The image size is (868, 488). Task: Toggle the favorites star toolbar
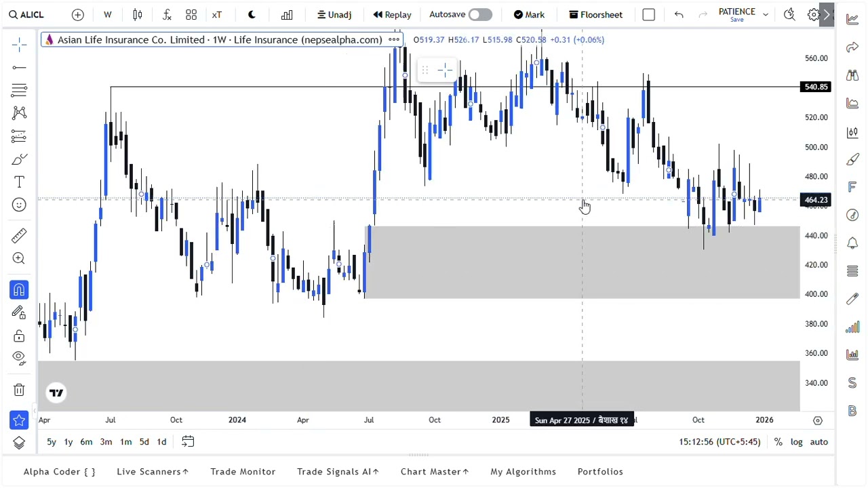point(19,420)
